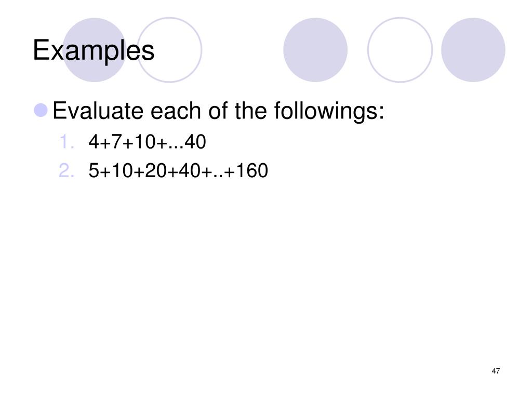The height and width of the screenshot is (399, 532).
Task: Click list number 2 marker
Action: (x=66, y=170)
